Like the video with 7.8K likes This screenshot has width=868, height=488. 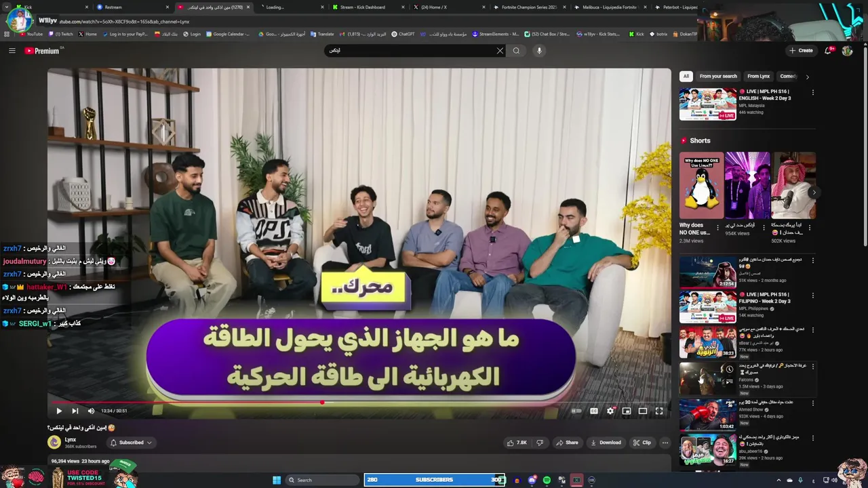[x=517, y=443]
